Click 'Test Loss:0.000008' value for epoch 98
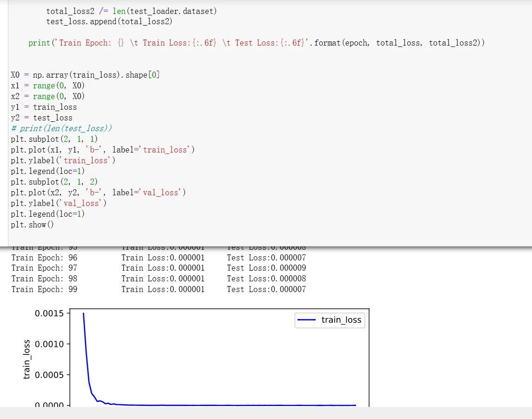532x419 pixels. [x=266, y=279]
